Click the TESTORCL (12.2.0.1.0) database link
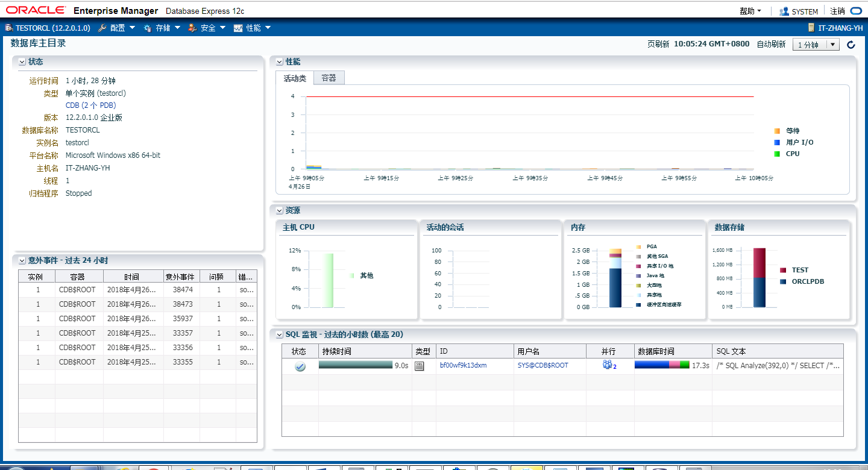 [x=53, y=28]
